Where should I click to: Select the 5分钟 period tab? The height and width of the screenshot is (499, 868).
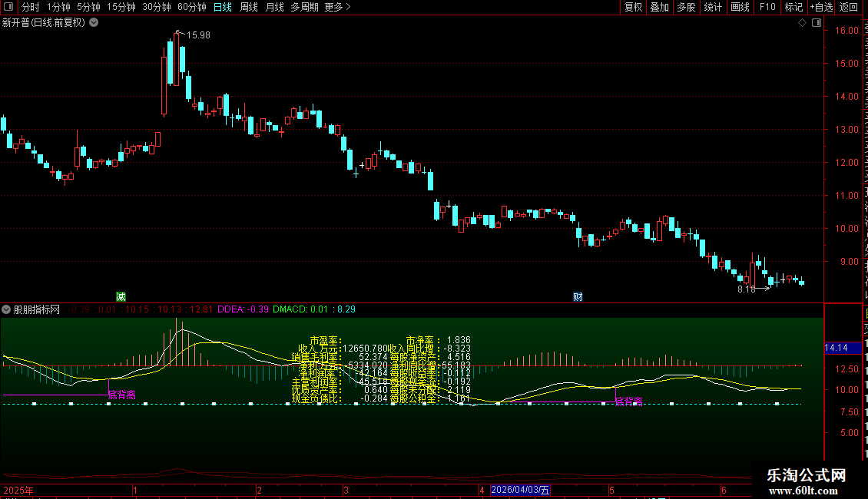click(88, 7)
